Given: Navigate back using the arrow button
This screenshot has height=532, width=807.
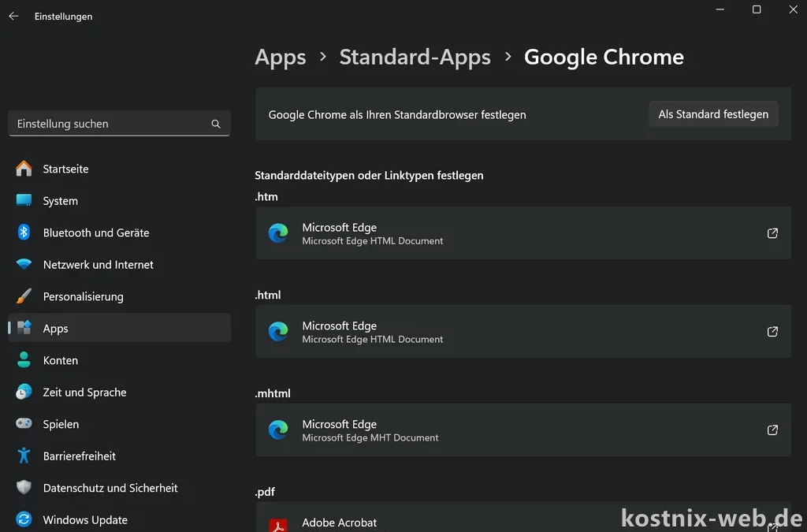Looking at the screenshot, I should pos(13,16).
